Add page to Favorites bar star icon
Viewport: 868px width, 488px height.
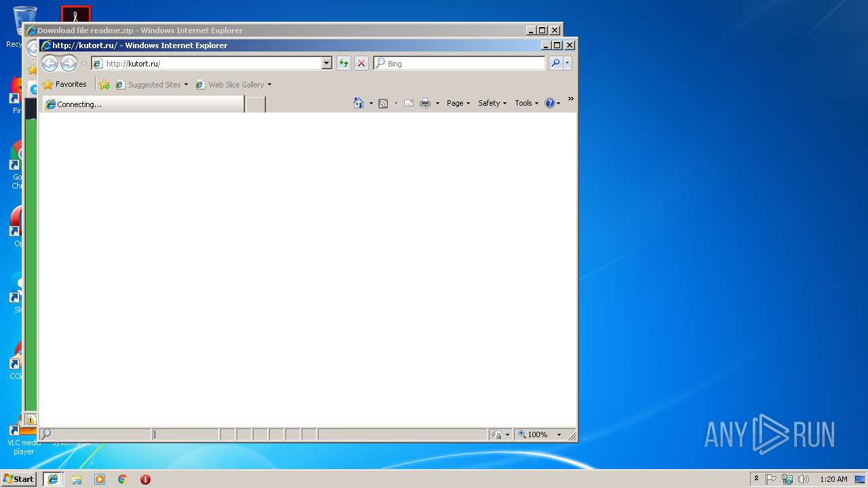[x=104, y=85]
